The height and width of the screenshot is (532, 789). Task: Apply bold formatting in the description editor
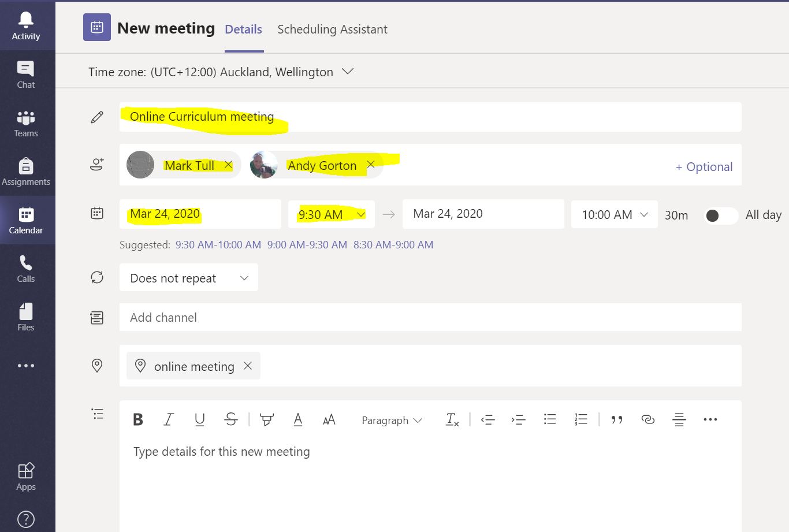point(138,419)
